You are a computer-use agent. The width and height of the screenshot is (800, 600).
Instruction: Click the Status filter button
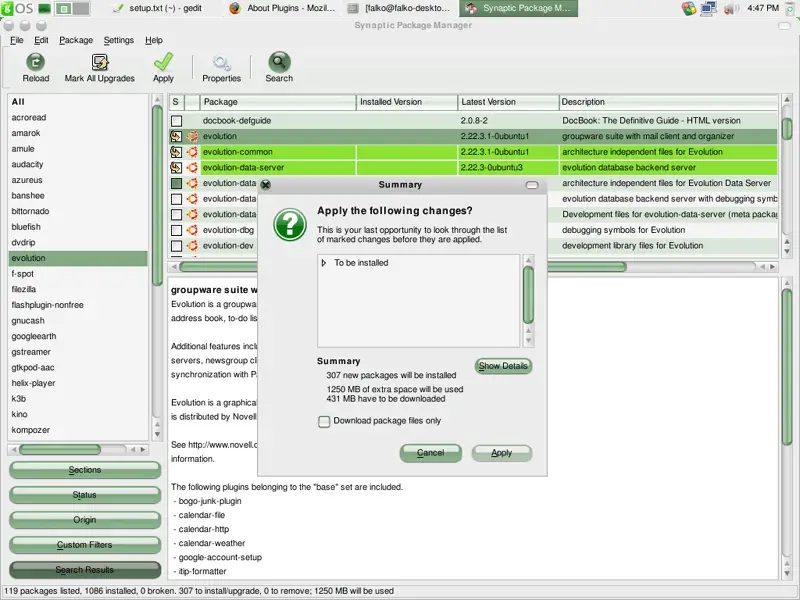click(85, 495)
